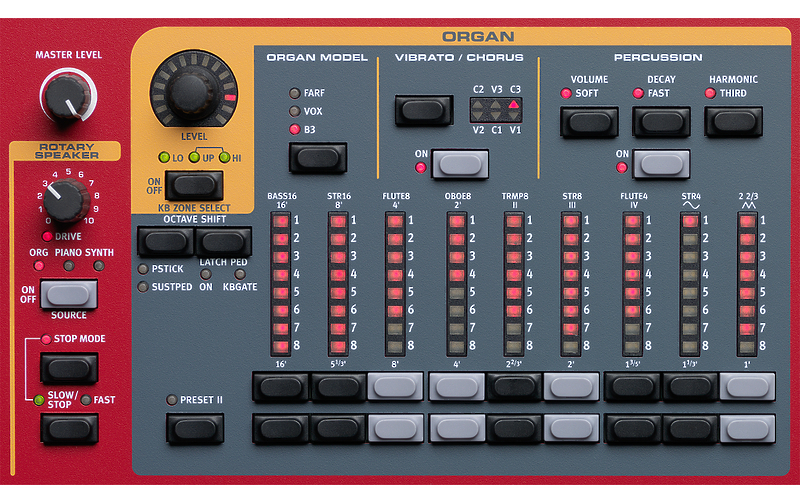Click the Preset II LED indicator

click(x=172, y=400)
